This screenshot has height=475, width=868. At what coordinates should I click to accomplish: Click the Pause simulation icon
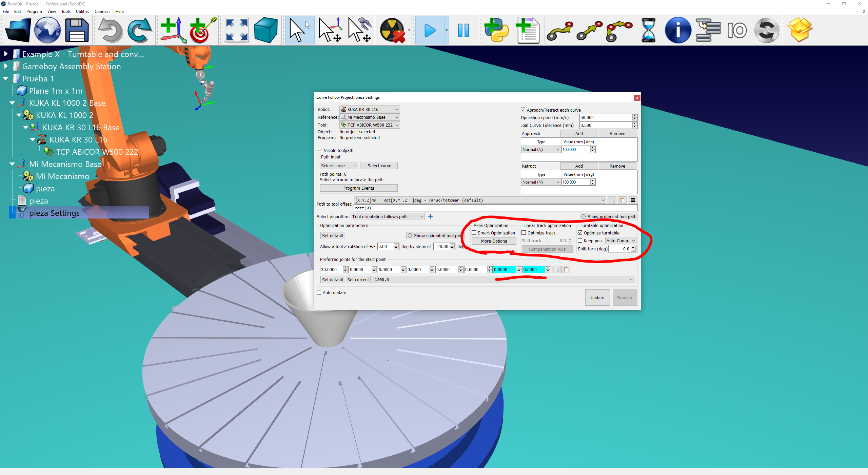(x=463, y=31)
